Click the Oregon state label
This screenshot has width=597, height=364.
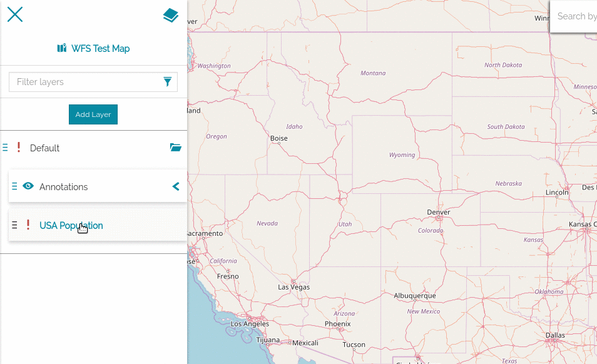[217, 136]
